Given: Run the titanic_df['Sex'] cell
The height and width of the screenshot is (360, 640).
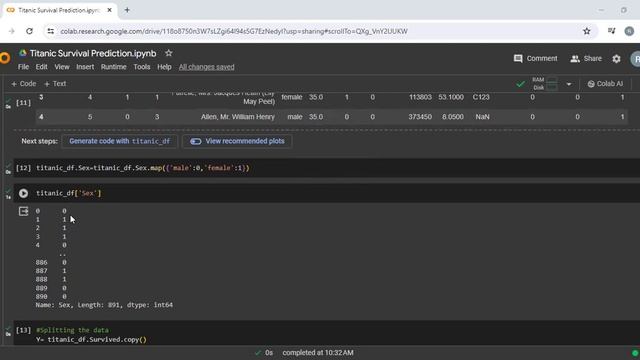Looking at the screenshot, I should pos(23,193).
